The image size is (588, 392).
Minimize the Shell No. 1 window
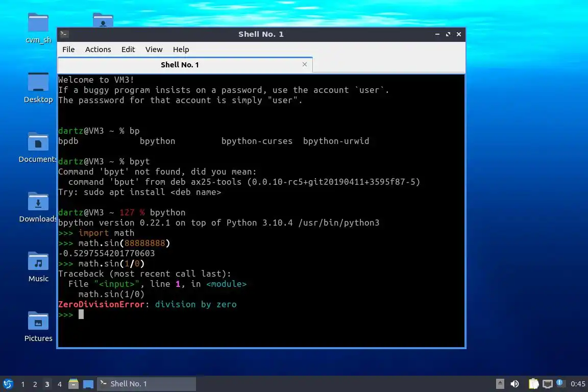pyautogui.click(x=437, y=34)
